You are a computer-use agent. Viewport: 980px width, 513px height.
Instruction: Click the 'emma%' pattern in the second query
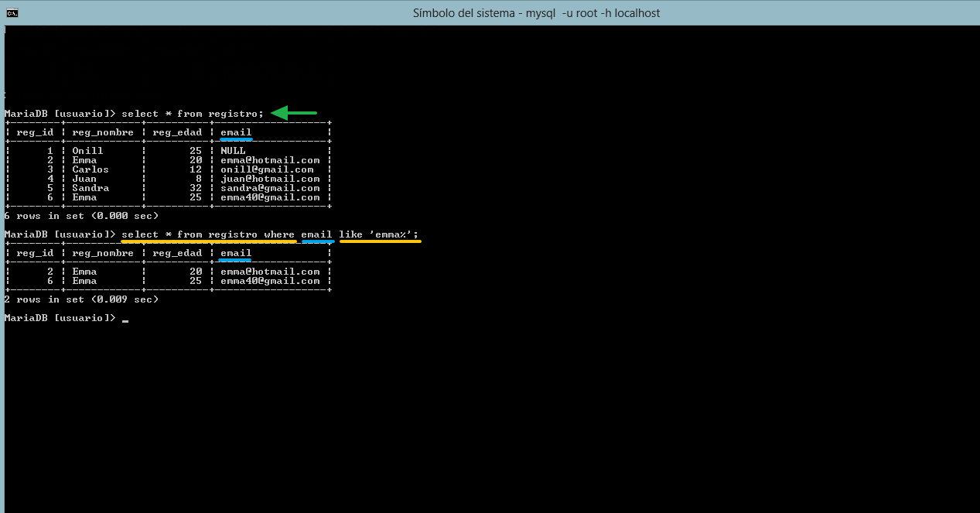pyautogui.click(x=390, y=234)
